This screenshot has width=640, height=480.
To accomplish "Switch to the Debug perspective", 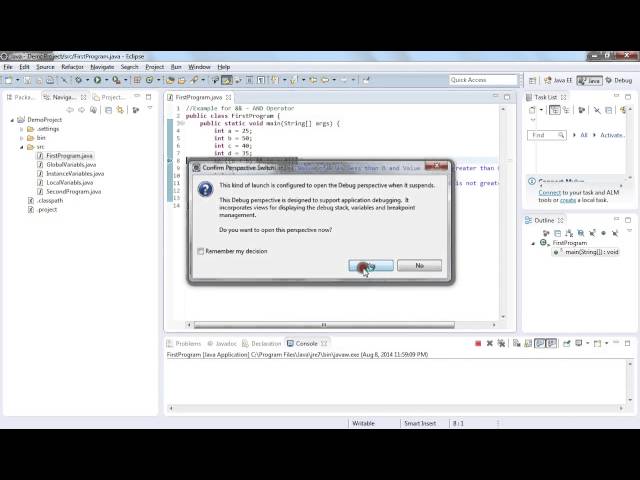I will pos(619,80).
